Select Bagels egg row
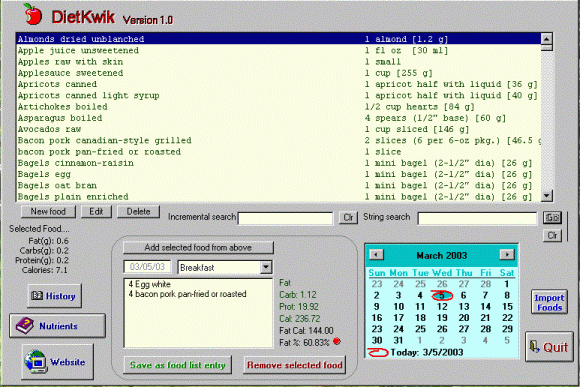 (278, 174)
